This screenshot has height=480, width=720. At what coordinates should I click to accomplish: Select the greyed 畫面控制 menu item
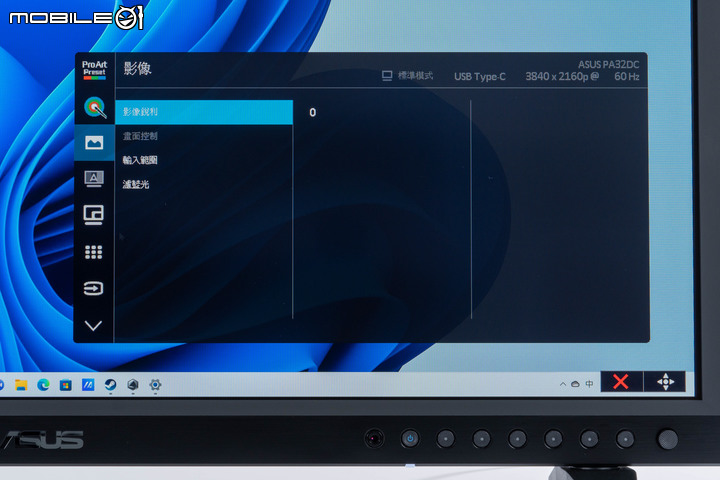[x=140, y=136]
